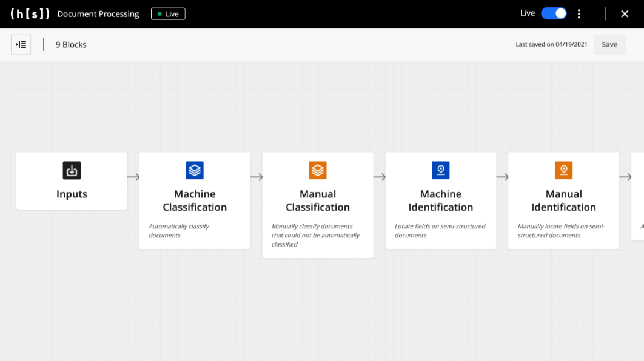Click the h[s] logo in the header
This screenshot has width=644, height=361.
click(30, 14)
